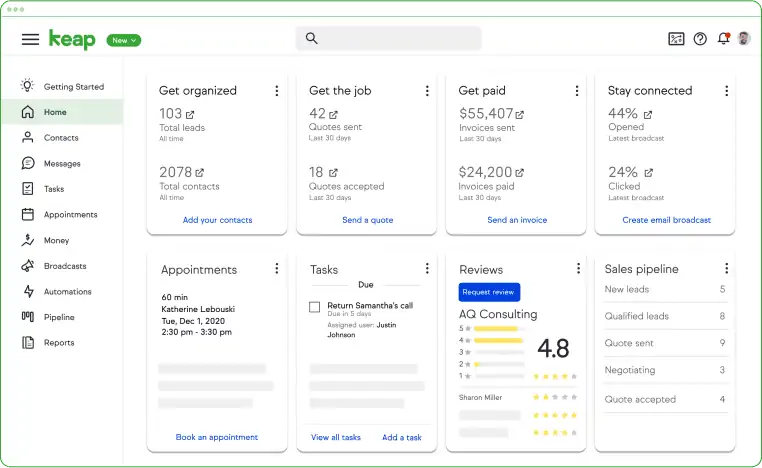This screenshot has height=468, width=762.
Task: Open the Sales pipeline three-dot menu
Action: click(726, 268)
